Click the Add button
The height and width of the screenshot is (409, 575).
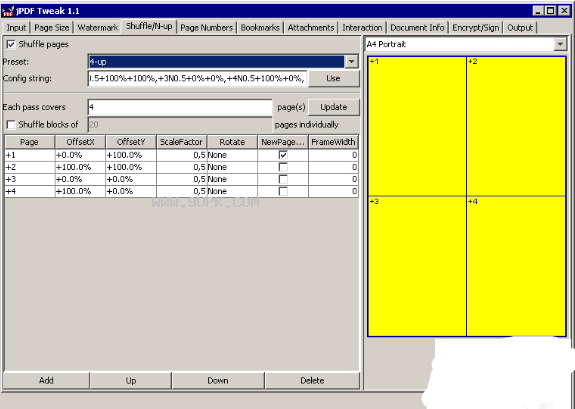tap(46, 380)
